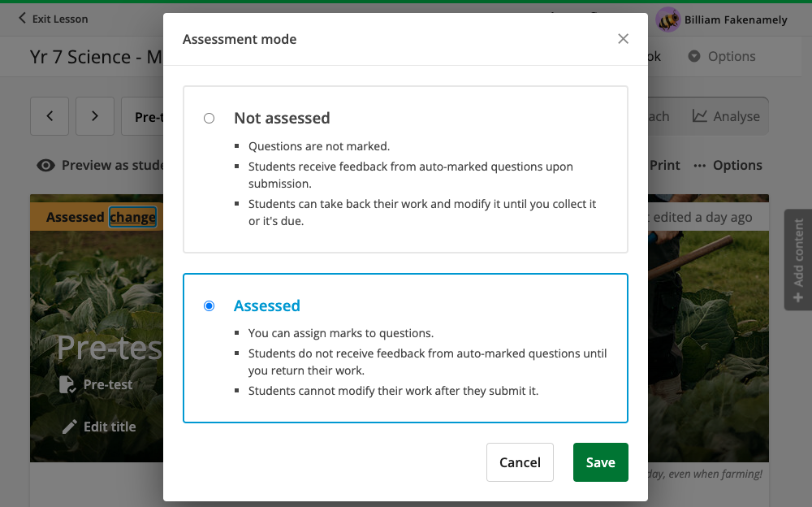Viewport: 812px width, 507px height.
Task: Close the Assessment mode dialog
Action: tap(623, 39)
